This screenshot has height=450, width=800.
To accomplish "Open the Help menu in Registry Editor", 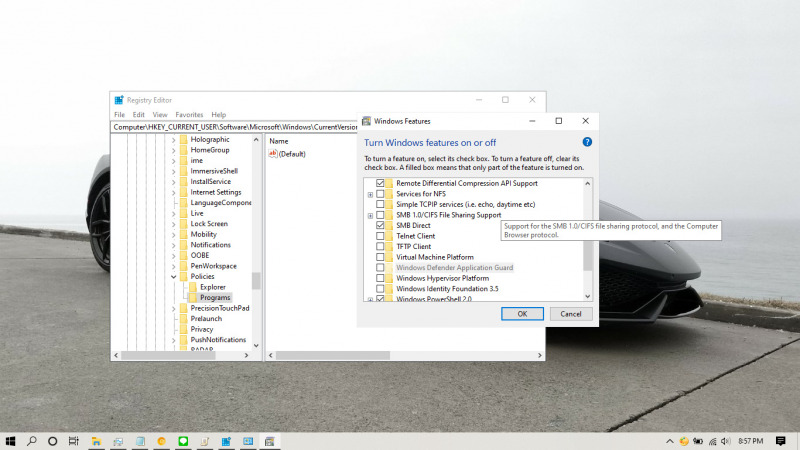I will coord(218,115).
